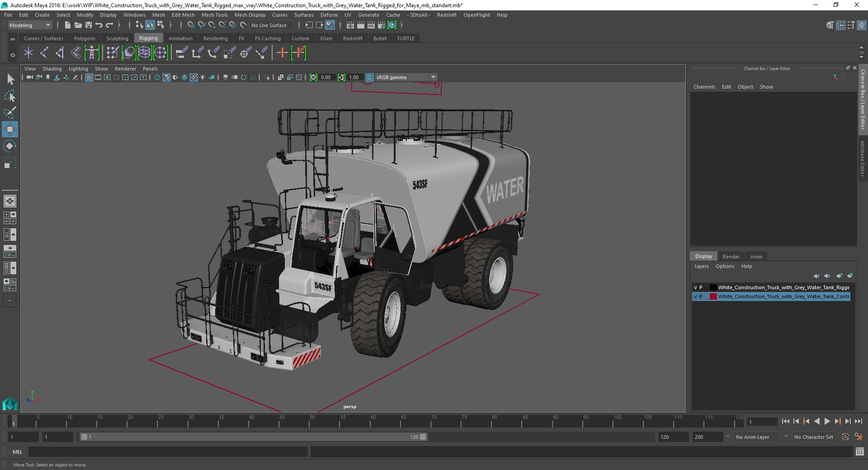
Task: Open the Shading menu in viewport
Action: point(52,69)
